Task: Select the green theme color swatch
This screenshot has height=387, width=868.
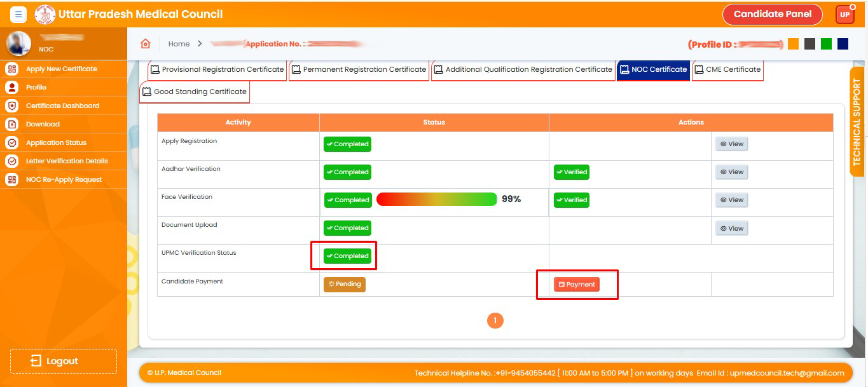Action: point(826,44)
